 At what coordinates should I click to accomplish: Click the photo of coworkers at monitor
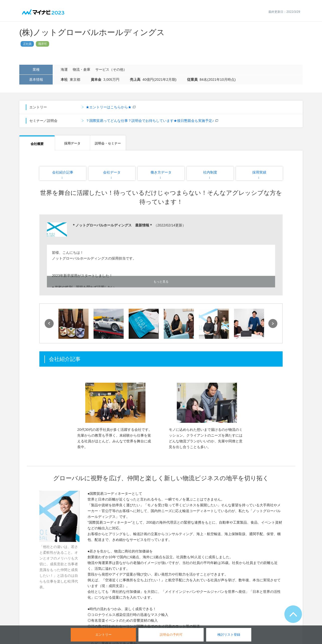coord(207,403)
